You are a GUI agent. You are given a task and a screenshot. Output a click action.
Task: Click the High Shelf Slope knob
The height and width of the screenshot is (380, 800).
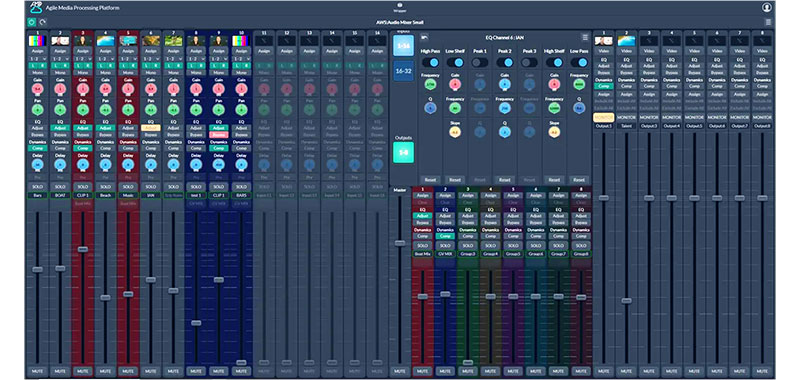pyautogui.click(x=554, y=132)
